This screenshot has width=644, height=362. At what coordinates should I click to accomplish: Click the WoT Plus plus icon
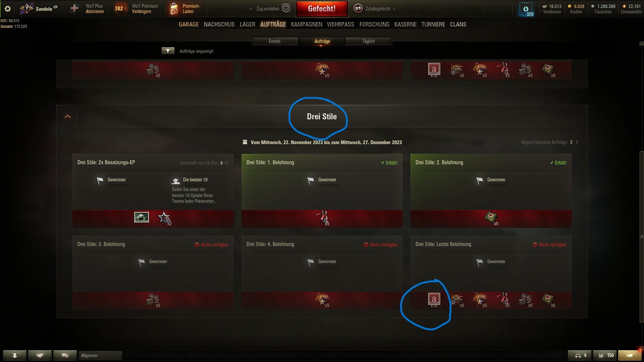[74, 9]
